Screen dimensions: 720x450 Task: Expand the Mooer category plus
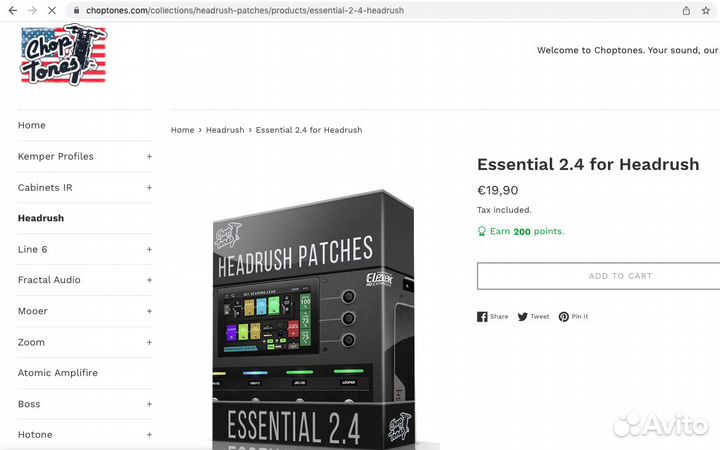click(x=149, y=311)
